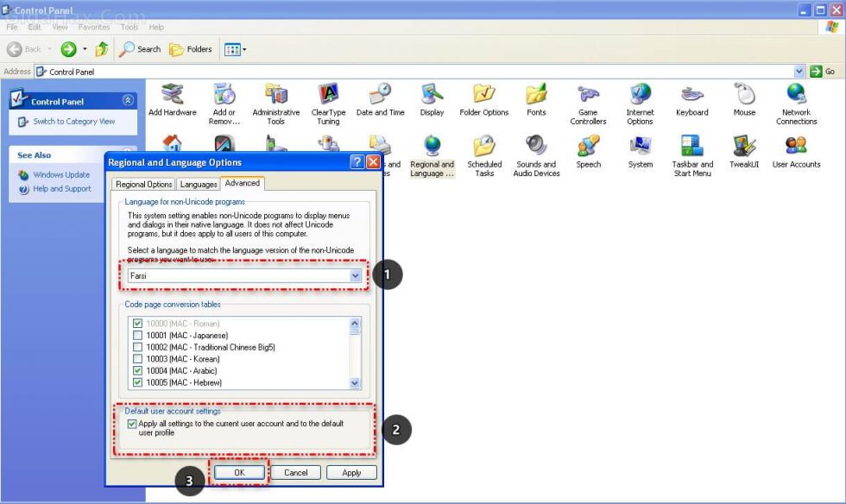Screen dimensions: 846x504
Task: Toggle 10001 MAC Japanese code page checkbox
Action: pyautogui.click(x=137, y=335)
